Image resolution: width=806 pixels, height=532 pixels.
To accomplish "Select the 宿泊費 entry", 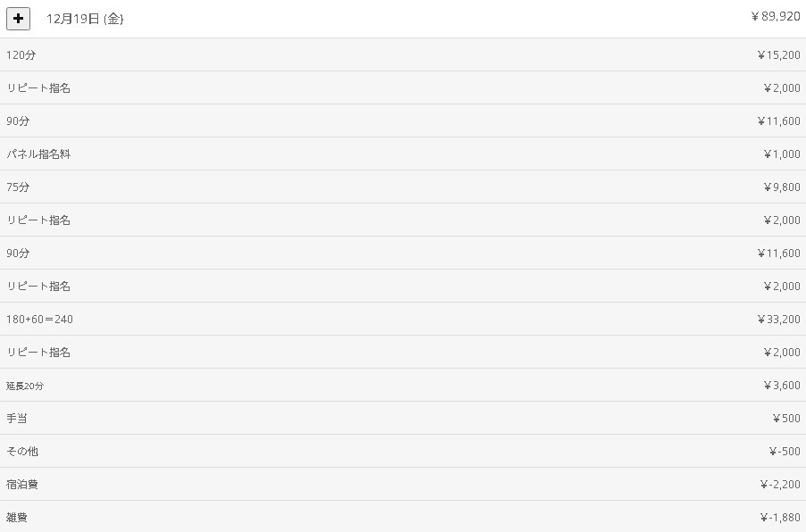I will [22, 485].
